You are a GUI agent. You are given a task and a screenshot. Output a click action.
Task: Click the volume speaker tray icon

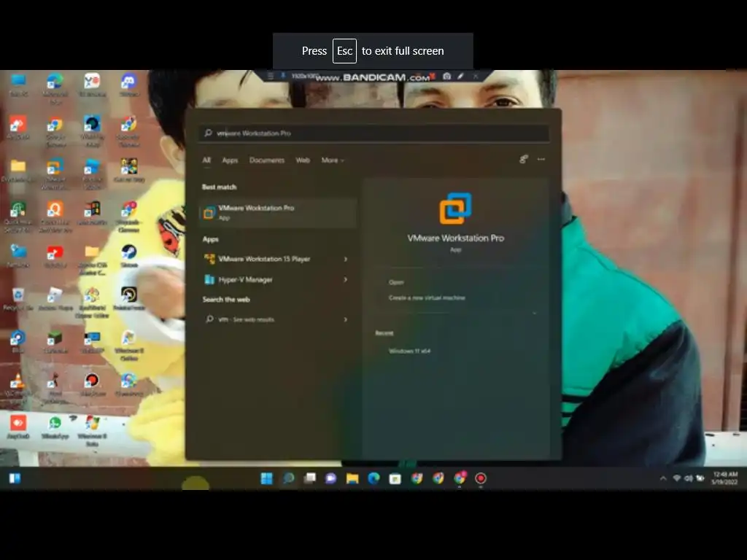689,478
